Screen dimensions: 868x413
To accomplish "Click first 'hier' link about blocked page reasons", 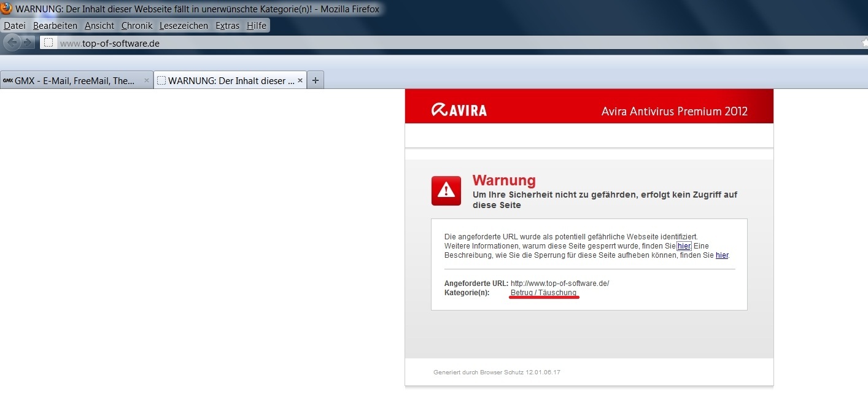I will (x=684, y=245).
